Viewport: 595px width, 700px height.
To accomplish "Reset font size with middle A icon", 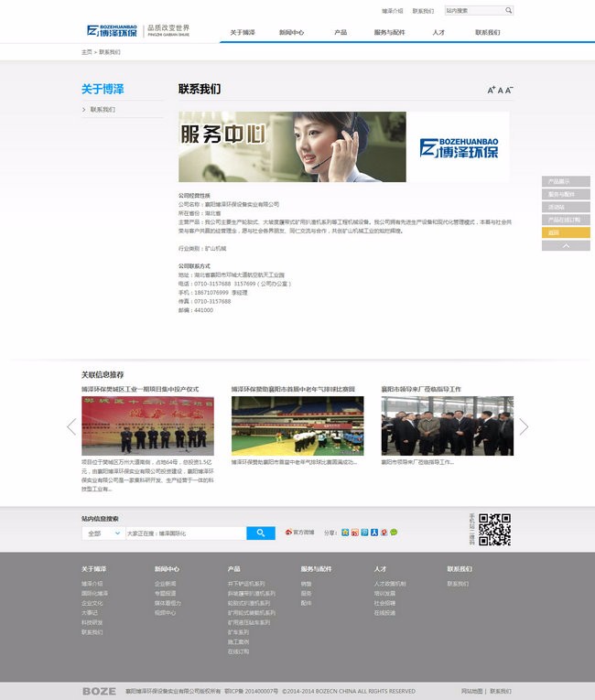I will 501,91.
